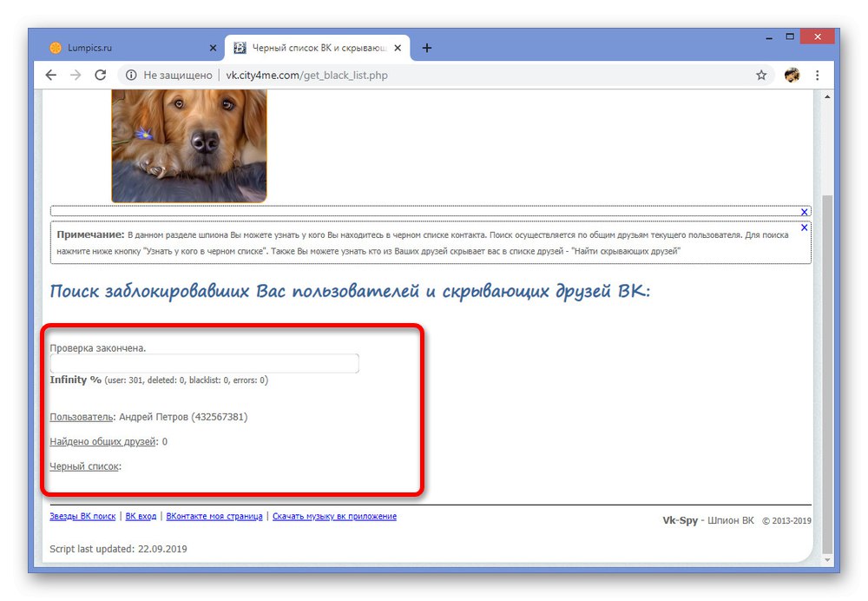868x601 pixels.
Task: Open the Chrome profile avatar
Action: click(x=792, y=75)
